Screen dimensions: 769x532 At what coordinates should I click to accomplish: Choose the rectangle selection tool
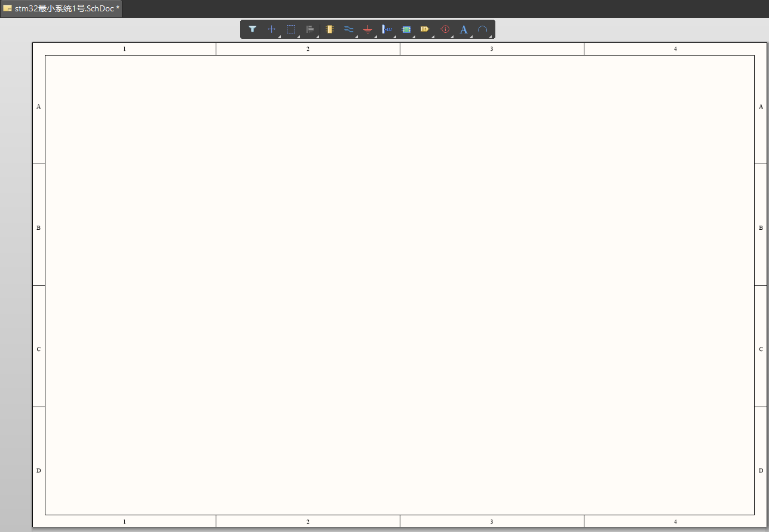(x=291, y=29)
